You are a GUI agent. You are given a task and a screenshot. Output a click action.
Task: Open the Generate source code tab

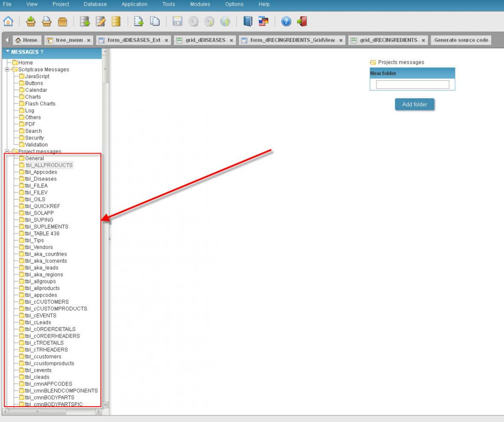[461, 40]
